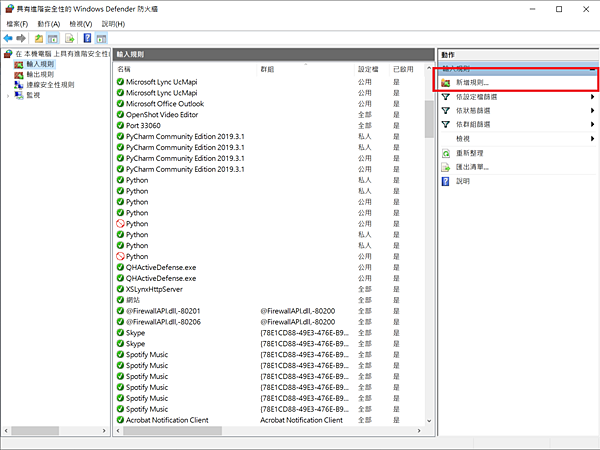Select 連線安全性規則 in the console tree
The height and width of the screenshot is (450, 600).
[x=50, y=85]
